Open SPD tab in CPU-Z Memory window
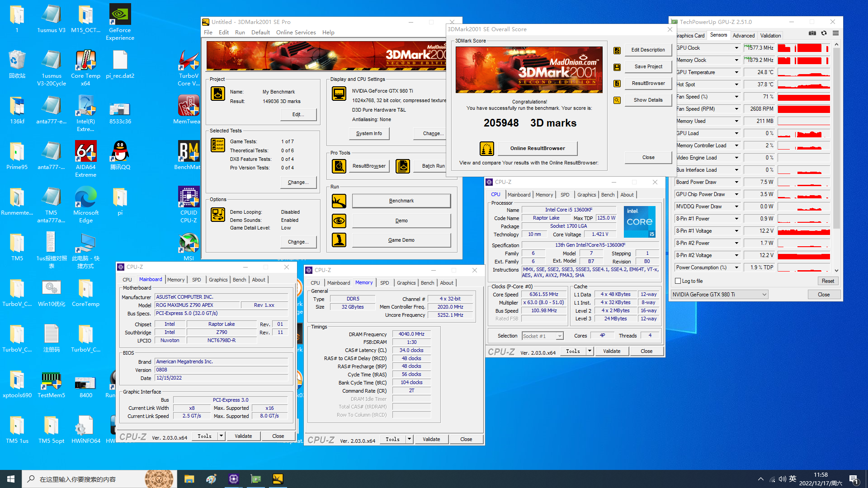Screen dimensions: 868x488 tap(384, 283)
